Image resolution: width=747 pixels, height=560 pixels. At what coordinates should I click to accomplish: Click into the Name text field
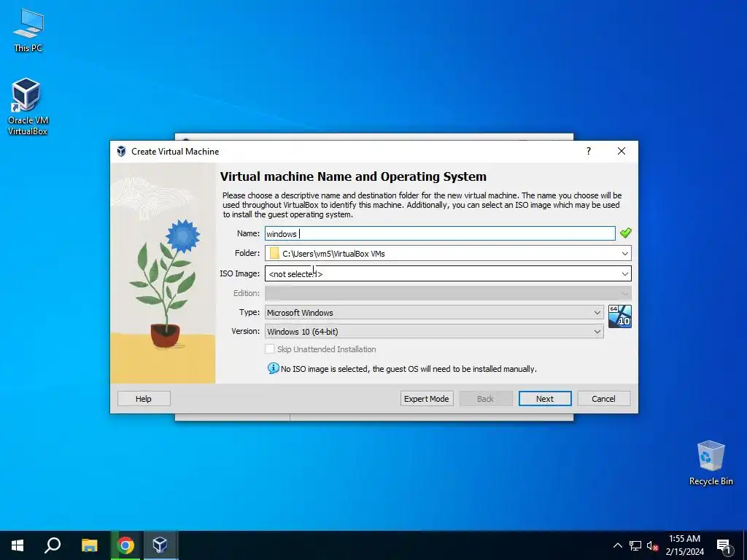(440, 233)
